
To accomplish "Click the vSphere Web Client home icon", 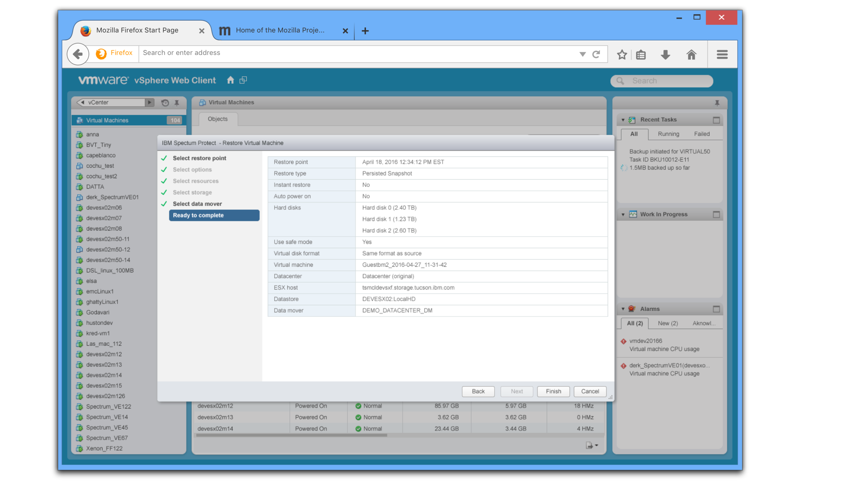I will 231,80.
